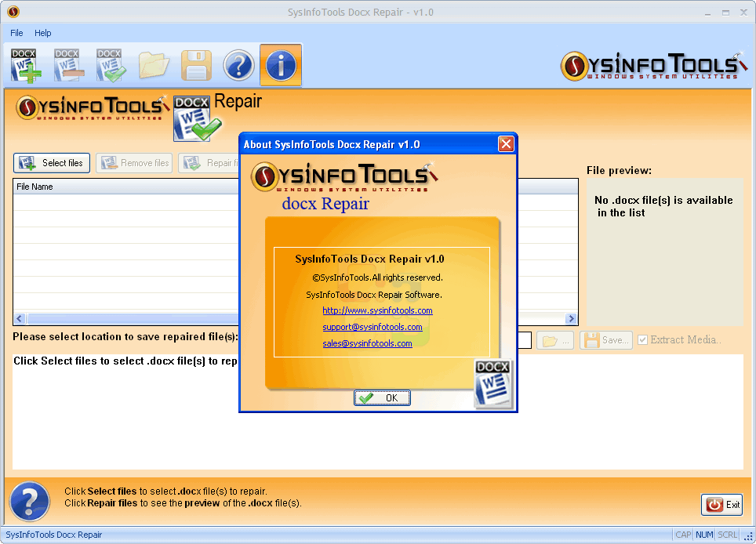Click the Repair files button
This screenshot has width=756, height=544.
[x=209, y=163]
